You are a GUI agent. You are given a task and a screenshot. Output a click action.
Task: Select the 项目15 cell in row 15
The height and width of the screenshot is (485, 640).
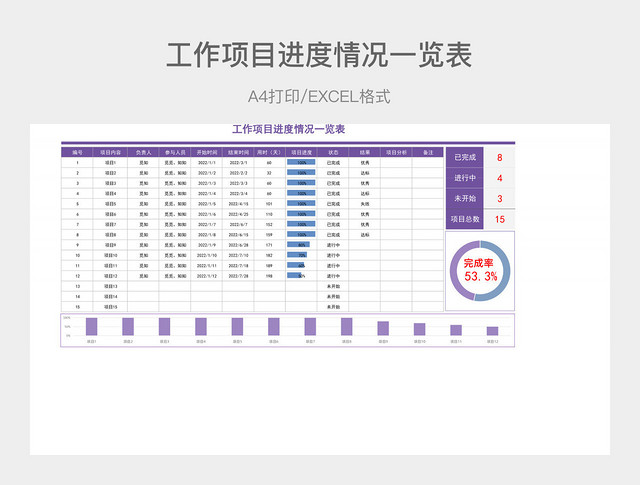pos(110,307)
